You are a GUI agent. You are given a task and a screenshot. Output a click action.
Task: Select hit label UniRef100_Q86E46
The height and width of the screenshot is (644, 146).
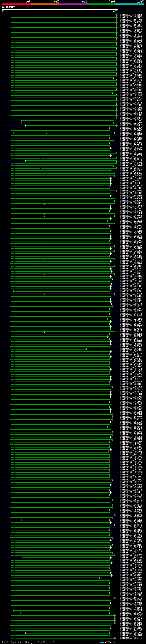131,236
